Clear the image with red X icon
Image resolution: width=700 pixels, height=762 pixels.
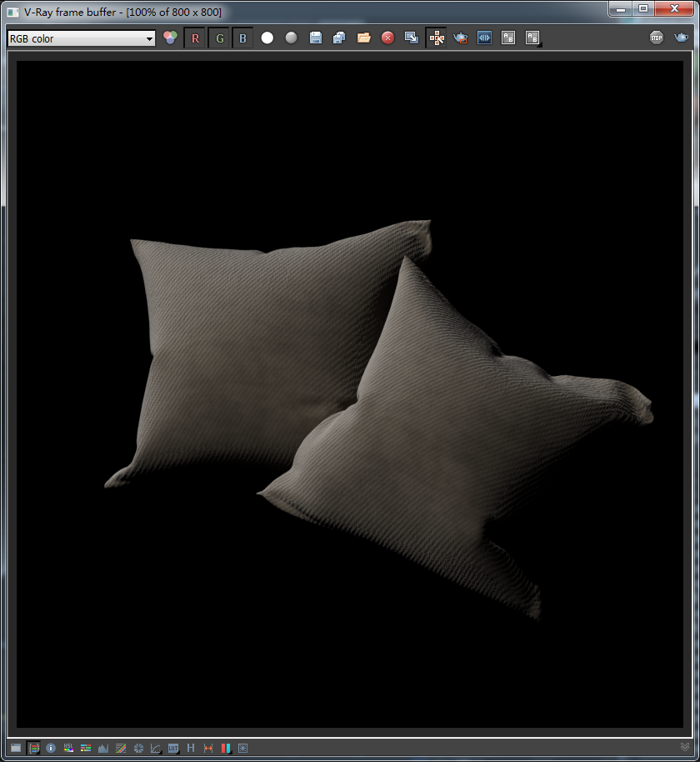point(387,38)
